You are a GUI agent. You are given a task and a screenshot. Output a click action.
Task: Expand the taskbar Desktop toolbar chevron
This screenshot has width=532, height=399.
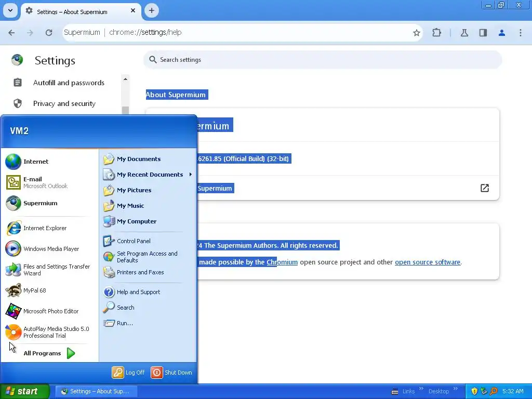pos(455,389)
